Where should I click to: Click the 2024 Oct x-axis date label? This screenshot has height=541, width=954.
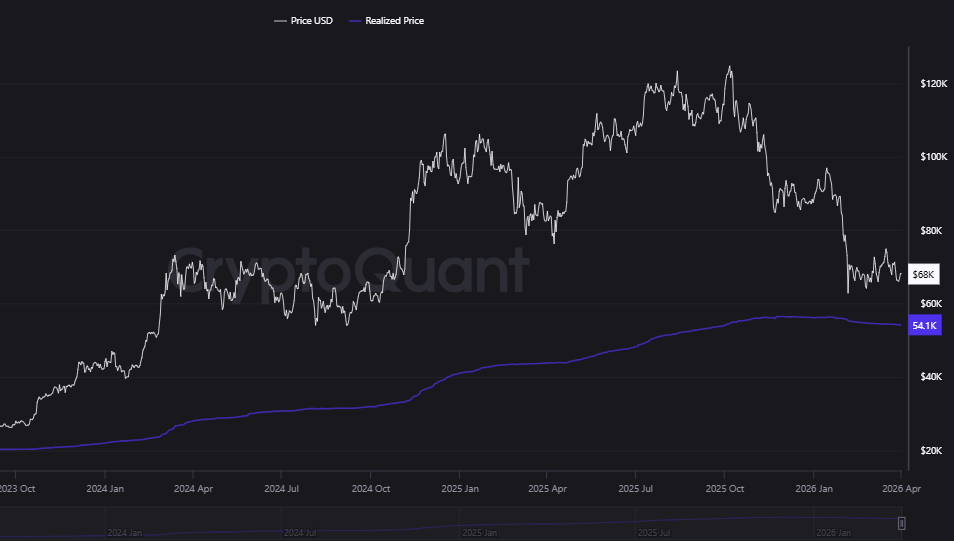369,489
